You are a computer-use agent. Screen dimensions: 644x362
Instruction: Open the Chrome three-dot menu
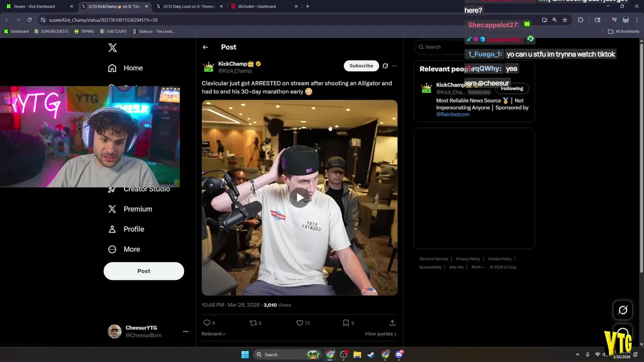point(637,20)
